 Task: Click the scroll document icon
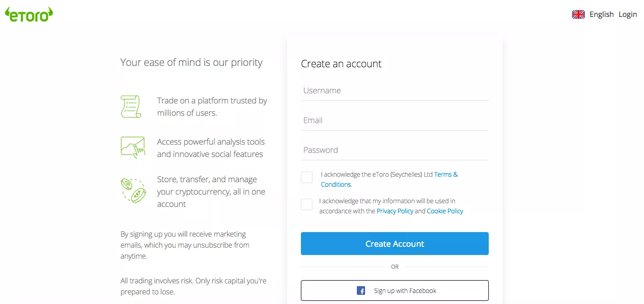point(131,107)
